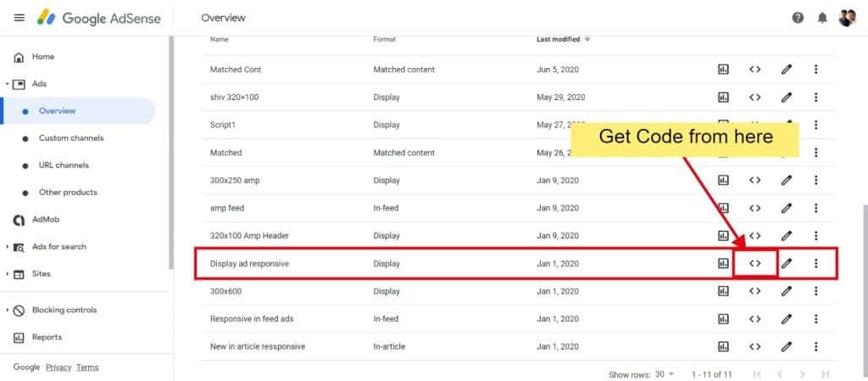868x381 pixels.
Task: Select URL channels in sidebar
Action: pos(64,165)
